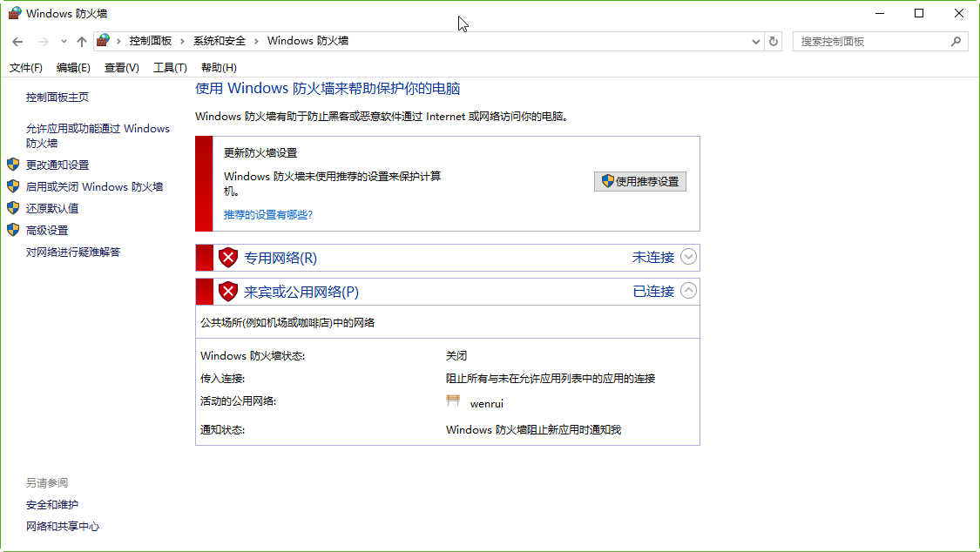The height and width of the screenshot is (552, 980).
Task: Open 高级设置 link
Action: pyautogui.click(x=47, y=231)
